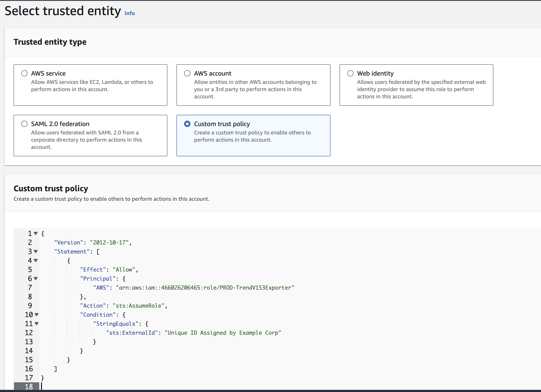Collapse the Principal block on line 6
This screenshot has width=541, height=392.
[x=36, y=279]
